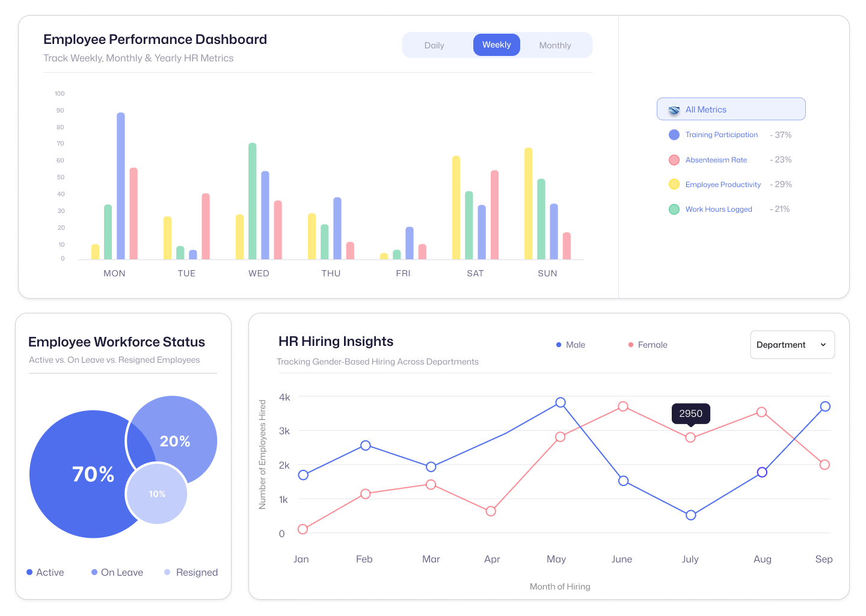Select the Training Participation legend dot
This screenshot has width=866, height=616.
(x=674, y=134)
